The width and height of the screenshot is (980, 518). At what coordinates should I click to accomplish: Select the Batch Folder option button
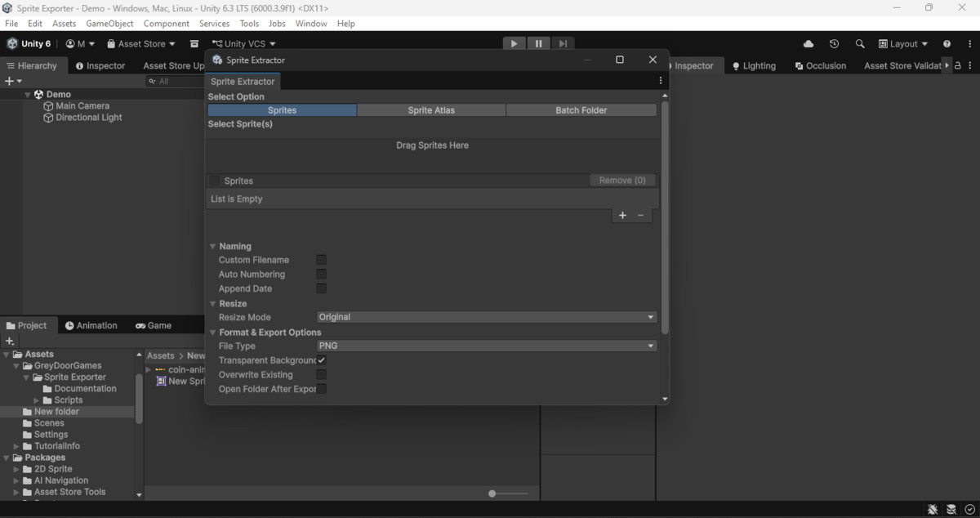tap(581, 110)
